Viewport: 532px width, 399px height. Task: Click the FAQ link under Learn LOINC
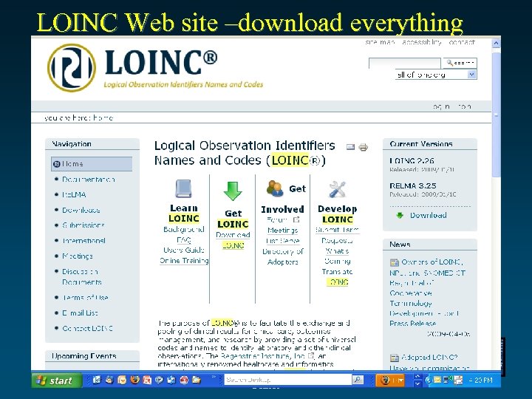(183, 240)
